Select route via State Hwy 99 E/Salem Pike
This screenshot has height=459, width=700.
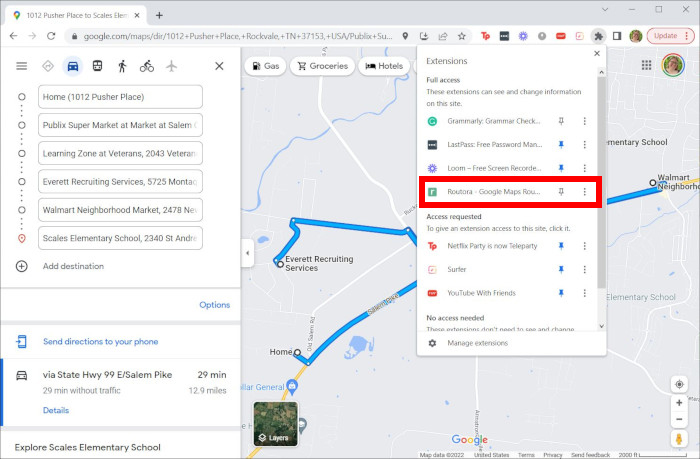point(121,392)
